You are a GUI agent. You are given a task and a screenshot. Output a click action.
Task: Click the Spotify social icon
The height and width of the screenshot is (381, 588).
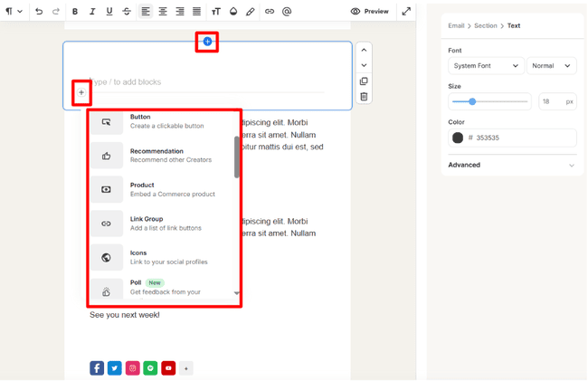click(x=150, y=367)
